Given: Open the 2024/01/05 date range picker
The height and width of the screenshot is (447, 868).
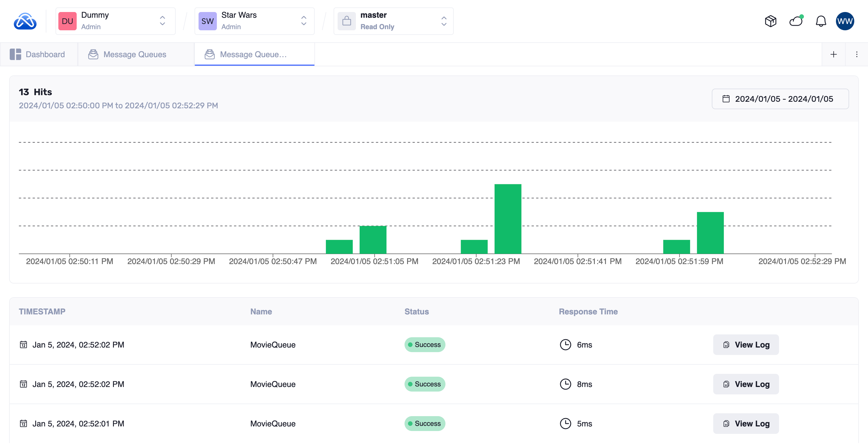Looking at the screenshot, I should [780, 99].
